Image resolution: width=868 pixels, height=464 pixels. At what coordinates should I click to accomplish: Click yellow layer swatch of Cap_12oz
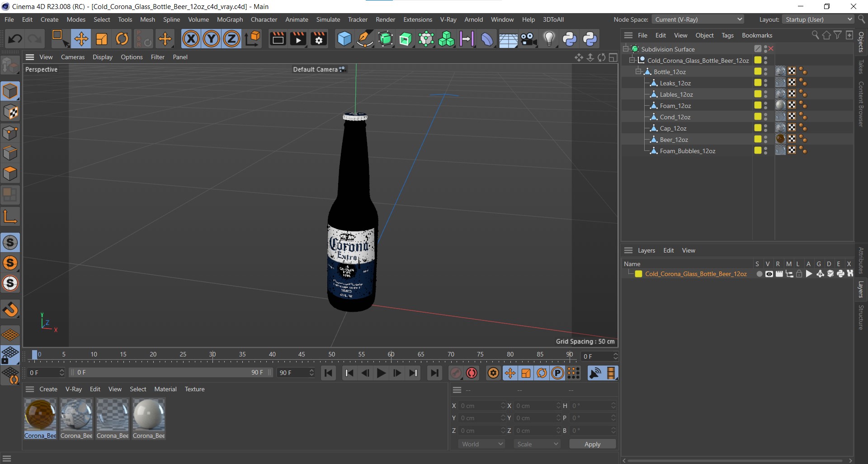tap(758, 128)
